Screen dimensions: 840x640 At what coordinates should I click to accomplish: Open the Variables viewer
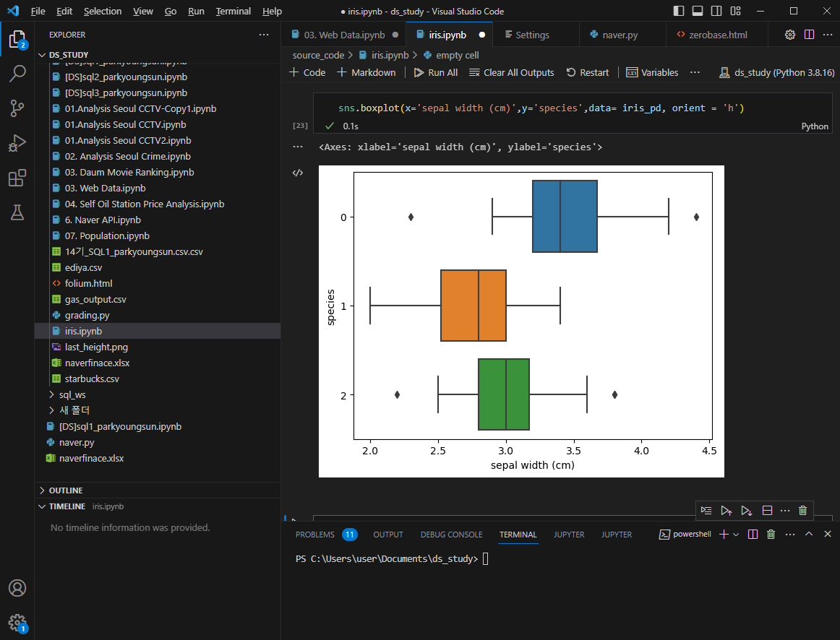(x=653, y=72)
